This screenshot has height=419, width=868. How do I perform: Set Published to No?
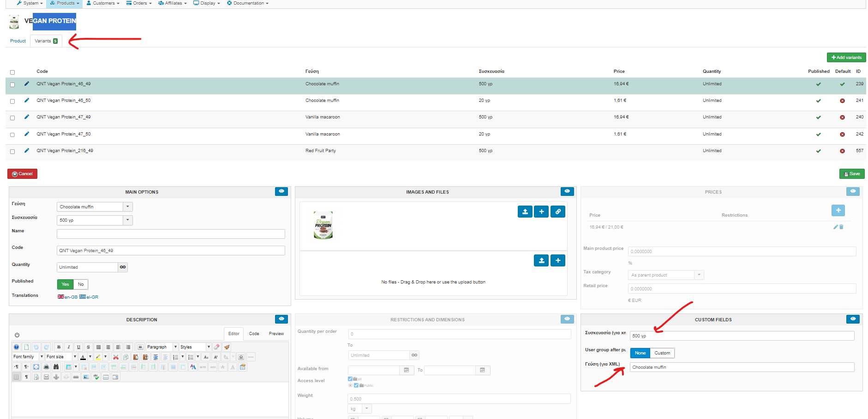pyautogui.click(x=81, y=284)
